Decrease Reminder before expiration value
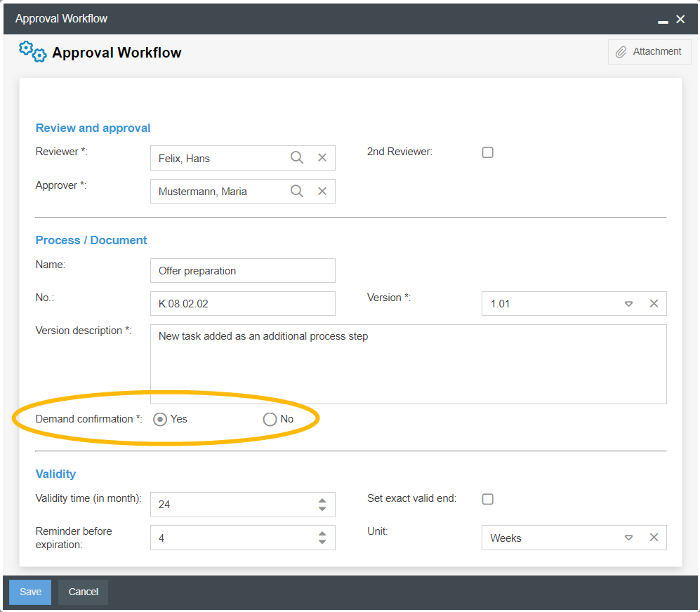700x612 pixels. (322, 542)
